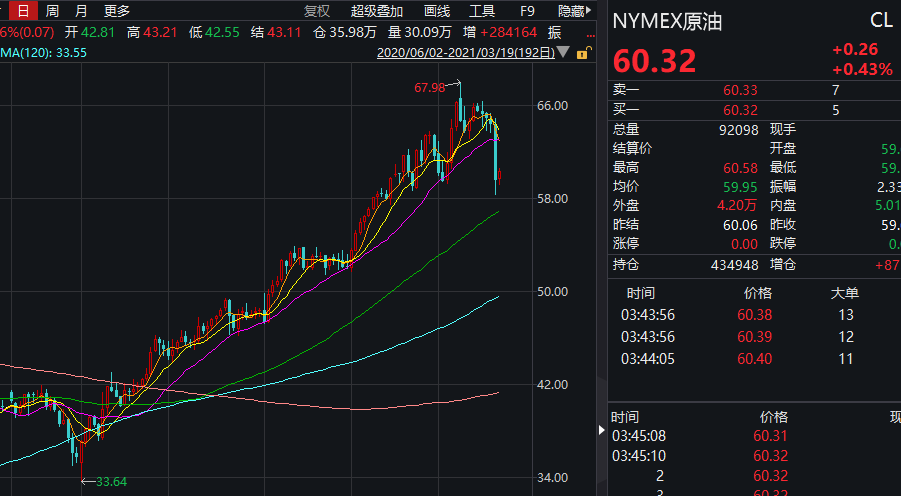Select the 月 monthly period tab
Screen dimensions: 901x496
pyautogui.click(x=81, y=11)
